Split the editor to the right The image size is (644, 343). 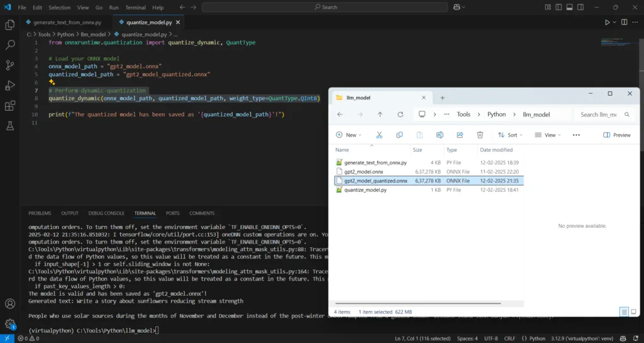point(625,22)
